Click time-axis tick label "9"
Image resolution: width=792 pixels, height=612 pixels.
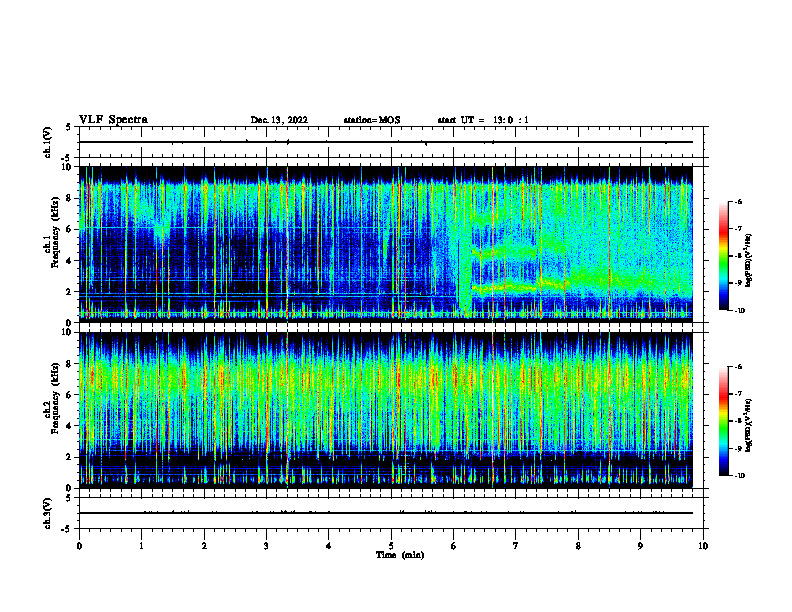pyautogui.click(x=640, y=546)
